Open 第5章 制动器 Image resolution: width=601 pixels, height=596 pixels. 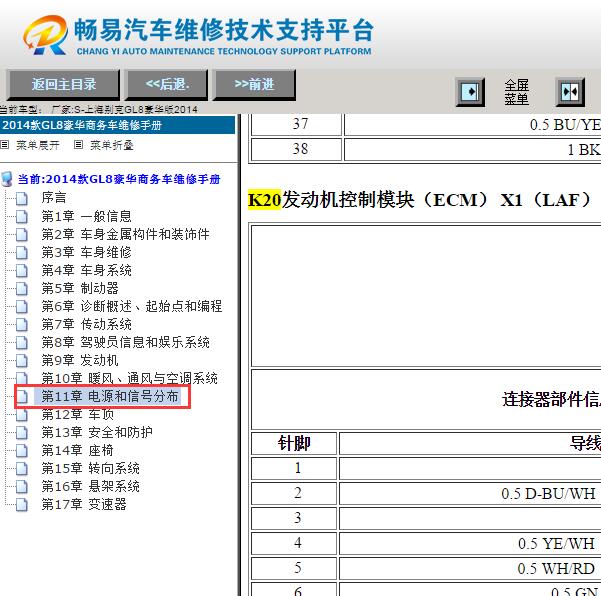click(x=80, y=288)
